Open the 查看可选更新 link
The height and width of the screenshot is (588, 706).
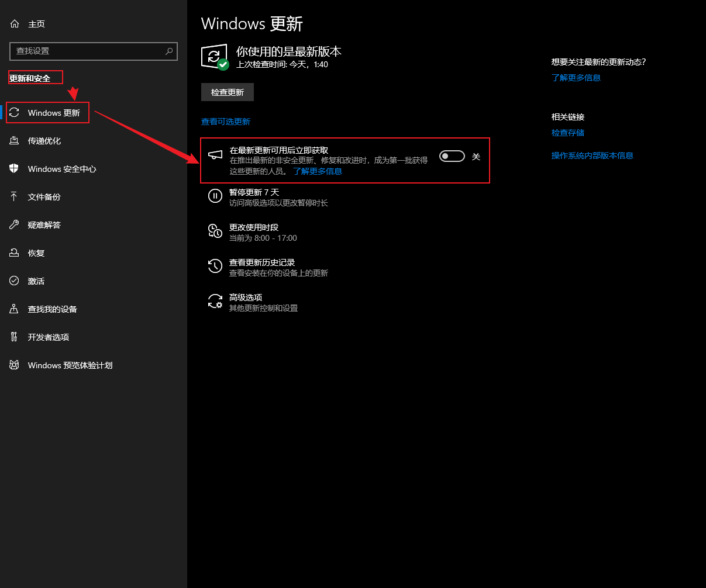click(x=226, y=122)
